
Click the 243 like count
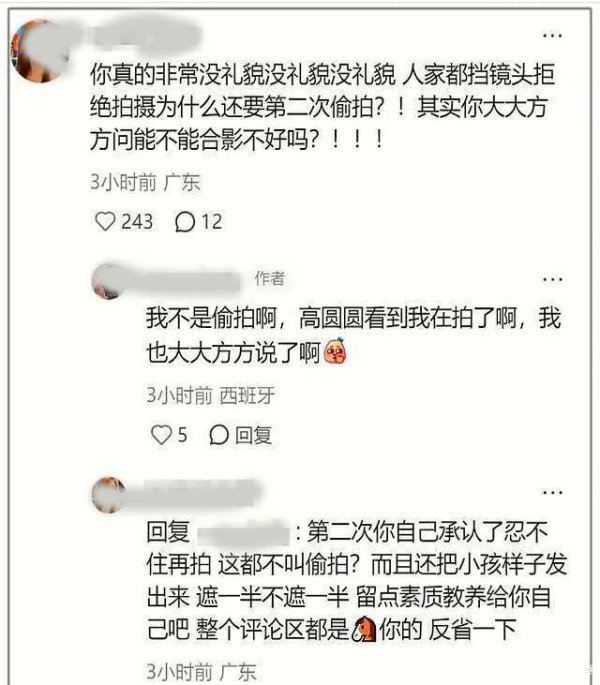[137, 222]
